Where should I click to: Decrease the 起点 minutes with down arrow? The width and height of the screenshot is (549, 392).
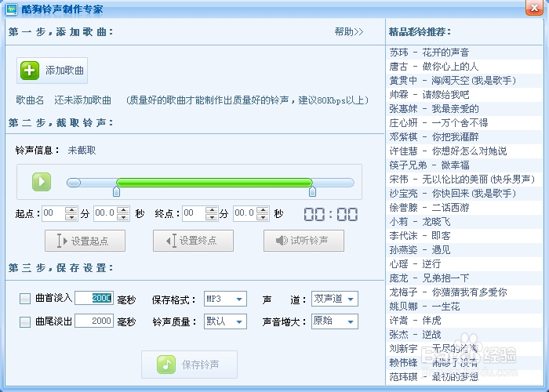click(x=71, y=217)
